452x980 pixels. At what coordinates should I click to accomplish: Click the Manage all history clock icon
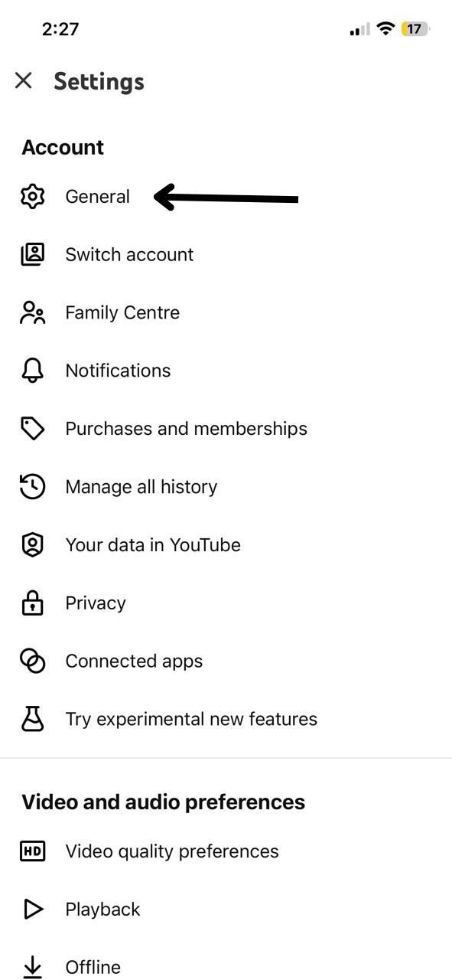click(32, 487)
